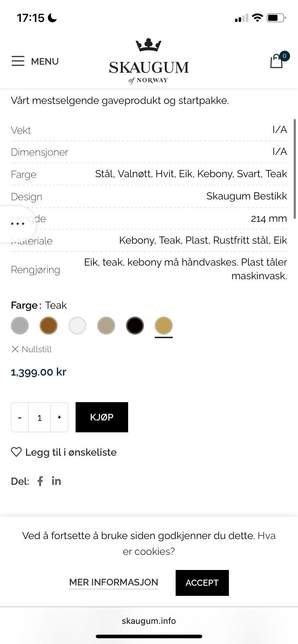Tap the Skaugum of Norway logo
298x644 pixels.
pyautogui.click(x=149, y=62)
